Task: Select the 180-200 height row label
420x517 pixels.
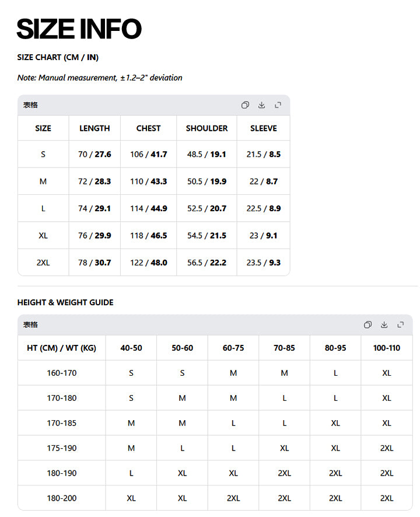Action: tap(62, 498)
